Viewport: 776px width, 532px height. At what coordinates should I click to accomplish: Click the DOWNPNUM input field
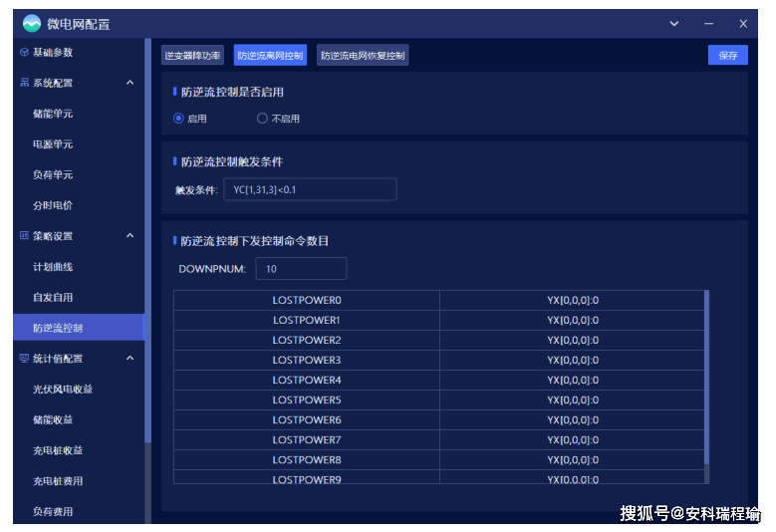tap(301, 269)
